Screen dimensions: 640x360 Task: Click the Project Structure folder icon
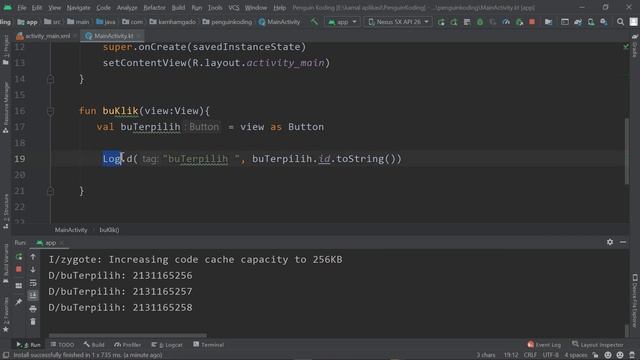(548, 22)
